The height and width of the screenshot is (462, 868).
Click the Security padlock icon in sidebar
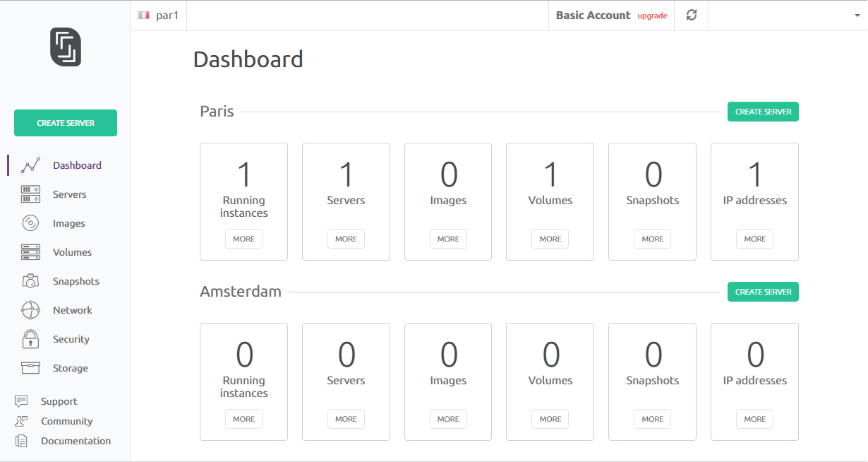[x=30, y=339]
